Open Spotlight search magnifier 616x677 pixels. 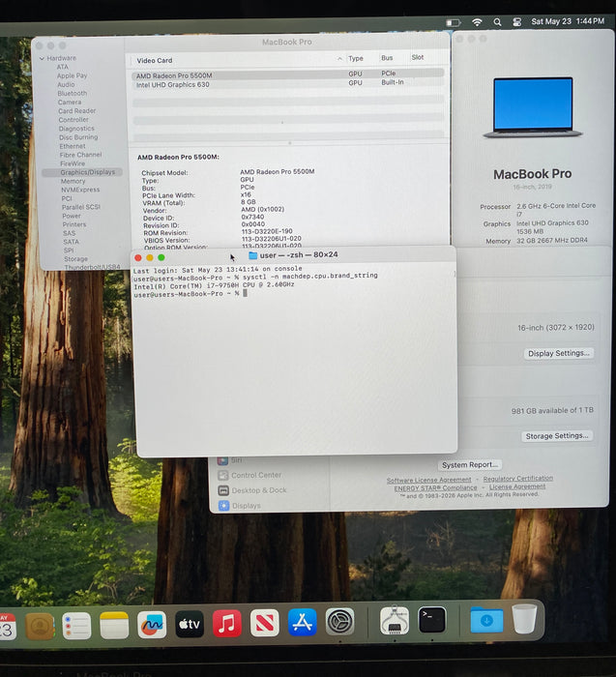(497, 22)
